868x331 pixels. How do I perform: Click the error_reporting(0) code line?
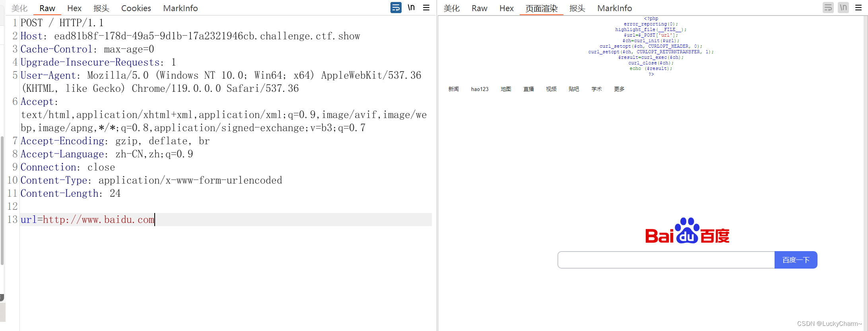(x=651, y=24)
